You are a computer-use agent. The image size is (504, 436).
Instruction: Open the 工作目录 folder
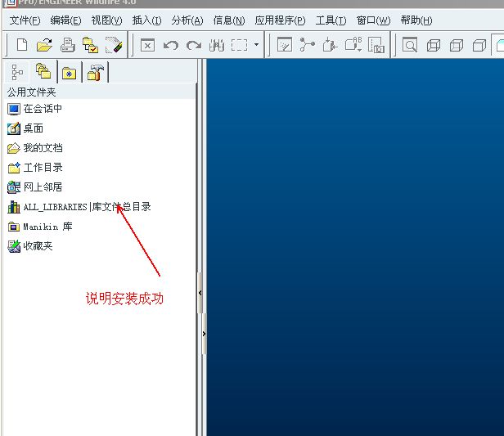point(43,168)
